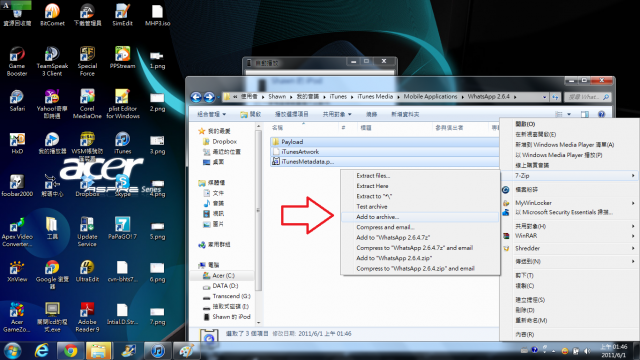Viewport: 640px width, 360px height.
Task: Open the 7-Zip context menu item
Action: [x=569, y=176]
